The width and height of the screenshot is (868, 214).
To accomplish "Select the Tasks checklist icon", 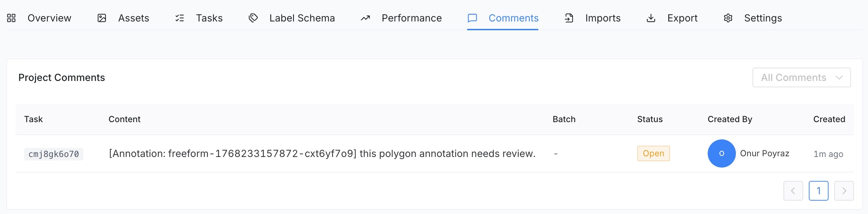I will point(180,18).
